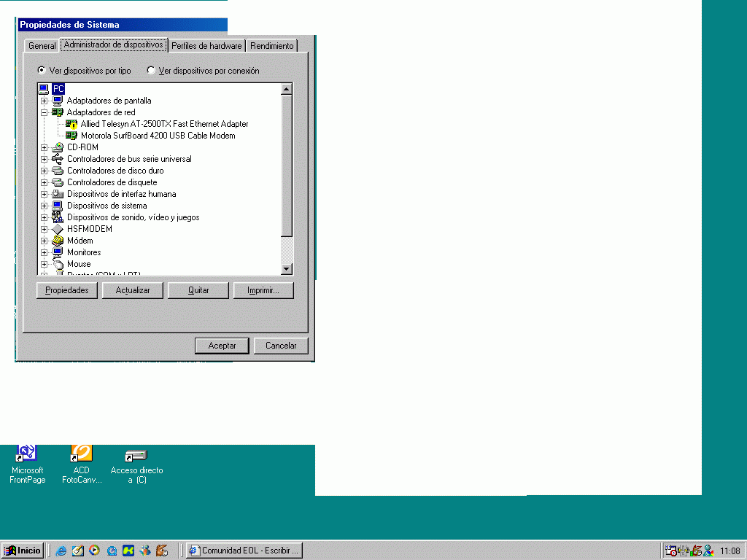Collapse the Adaptadores de red node
Viewport: 747px width, 560px height.
(x=44, y=113)
